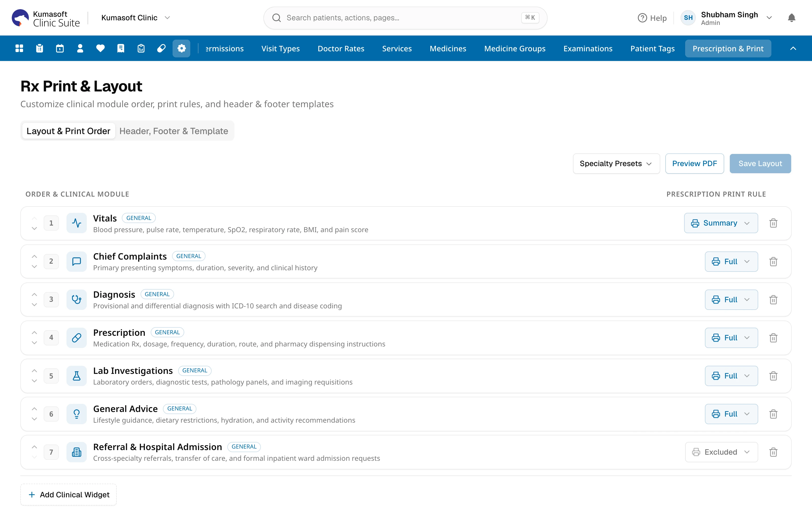812x508 pixels.
Task: Open Referral Excluded print rule dropdown
Action: 721,452
